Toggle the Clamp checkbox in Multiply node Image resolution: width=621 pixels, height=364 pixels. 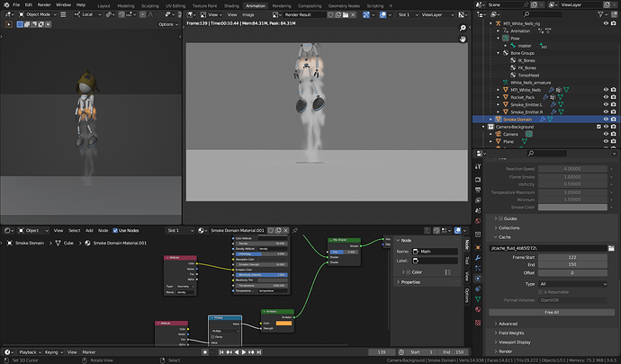click(212, 337)
